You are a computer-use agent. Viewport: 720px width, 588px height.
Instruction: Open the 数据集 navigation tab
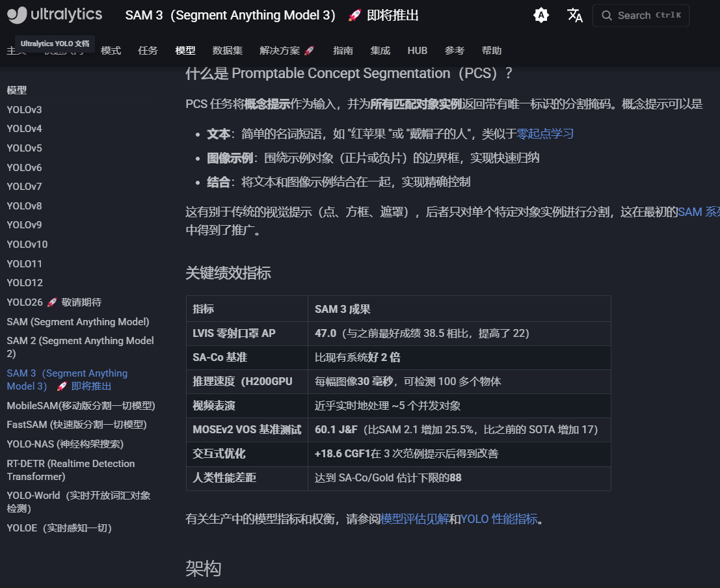click(227, 51)
